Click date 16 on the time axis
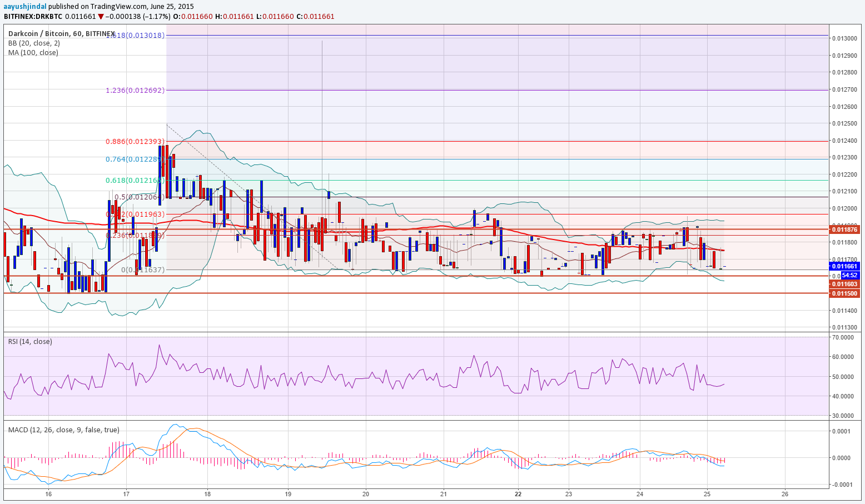 [48, 494]
